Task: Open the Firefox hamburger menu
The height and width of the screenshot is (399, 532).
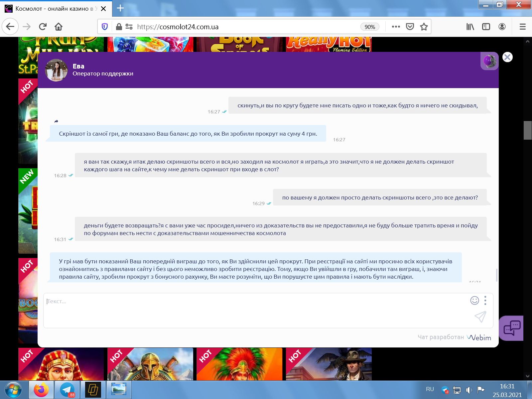Action: coord(523,27)
